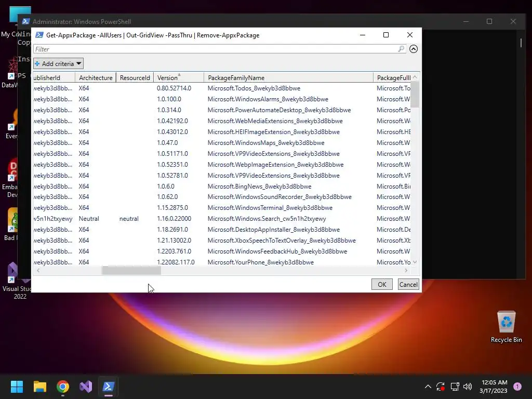Open the notification badge on taskbar

(x=517, y=387)
